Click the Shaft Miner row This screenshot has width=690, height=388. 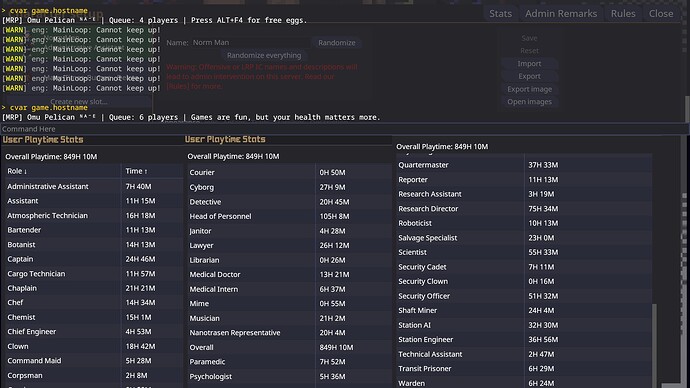[x=524, y=311]
